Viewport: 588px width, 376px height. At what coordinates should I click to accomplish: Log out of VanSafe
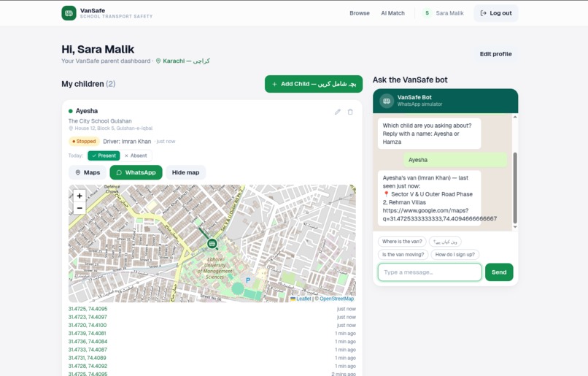click(496, 13)
